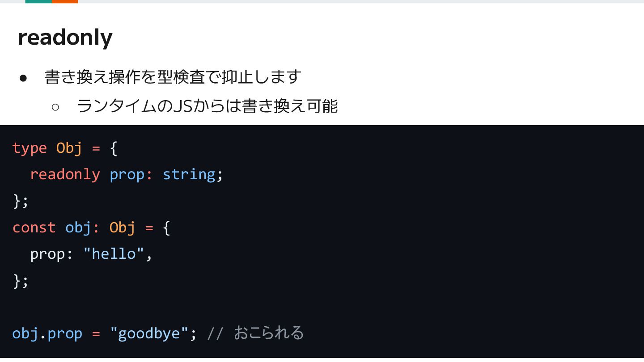Click the filled bullet before 書き換え操作
Viewport: 644px width, 362px height.
pyautogui.click(x=24, y=78)
